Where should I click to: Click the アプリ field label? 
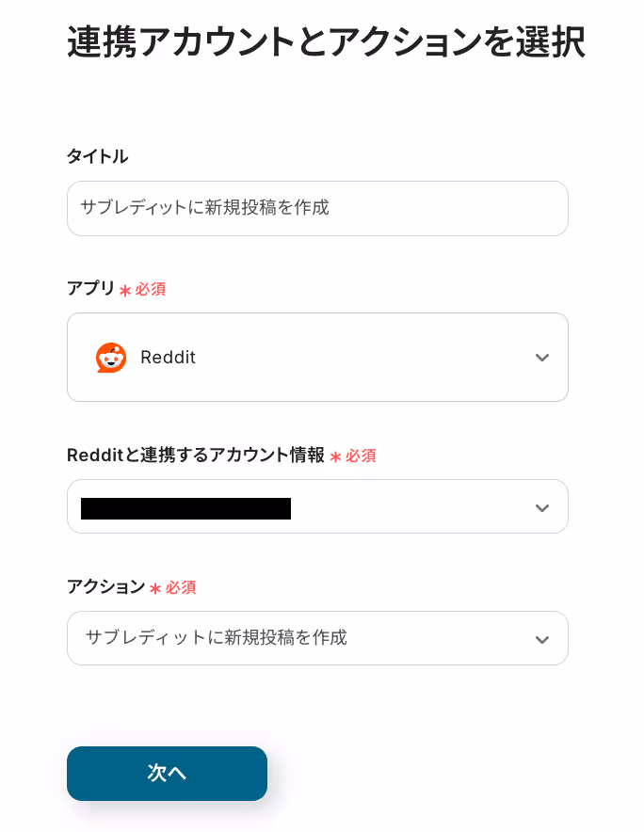click(90, 288)
